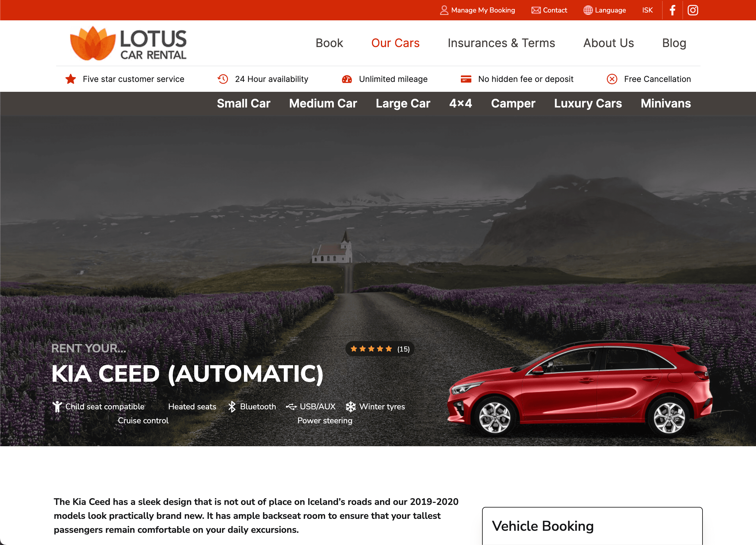Viewport: 756px width, 545px height.
Task: Click the Unlimited mileage text
Action: pos(393,79)
